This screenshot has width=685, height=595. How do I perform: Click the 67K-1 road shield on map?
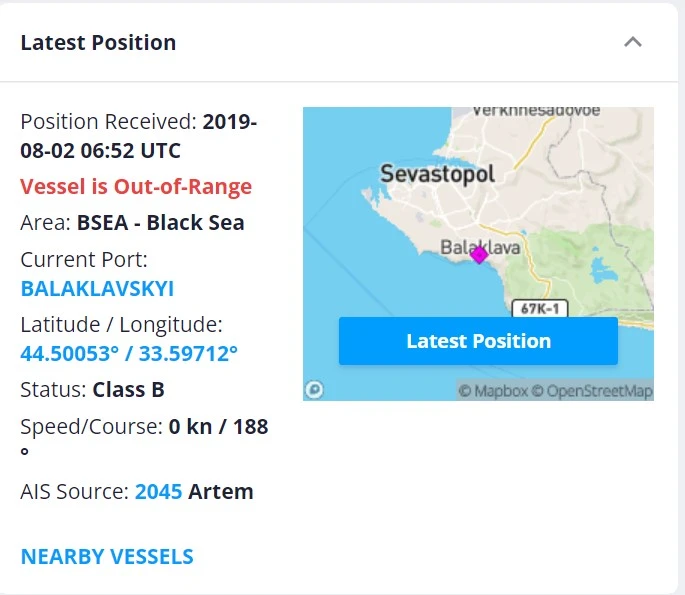[x=536, y=308]
